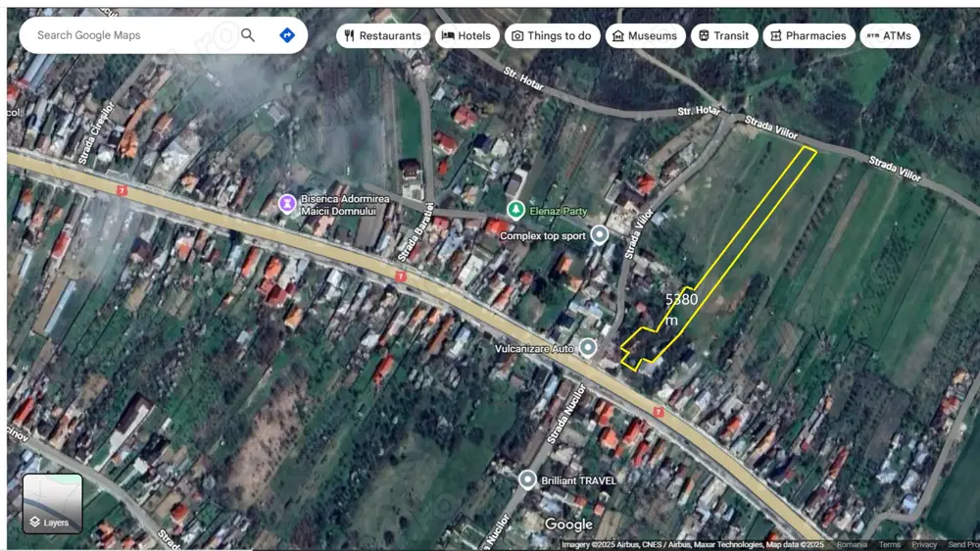Click the Complex top sport label
Image resolution: width=980 pixels, height=551 pixels.
point(543,235)
